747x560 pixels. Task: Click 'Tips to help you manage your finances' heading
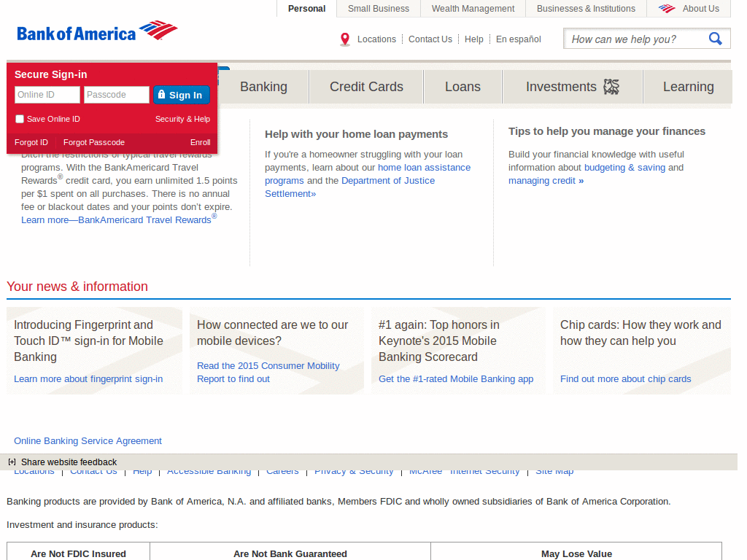(607, 131)
